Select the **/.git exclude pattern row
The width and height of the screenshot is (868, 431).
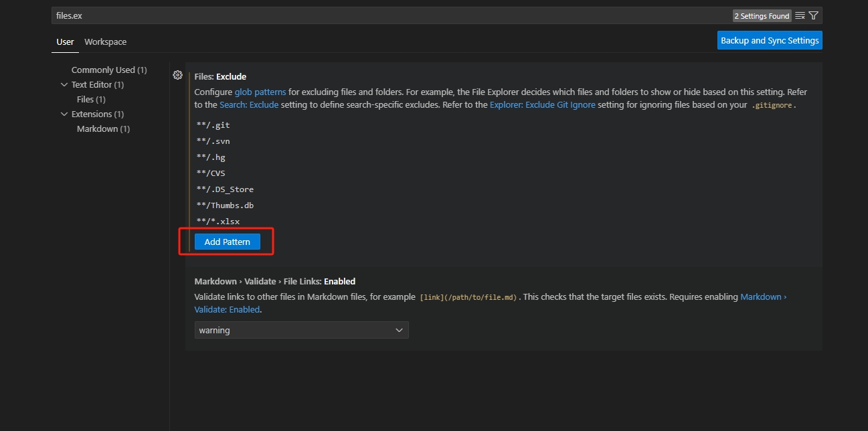(213, 125)
